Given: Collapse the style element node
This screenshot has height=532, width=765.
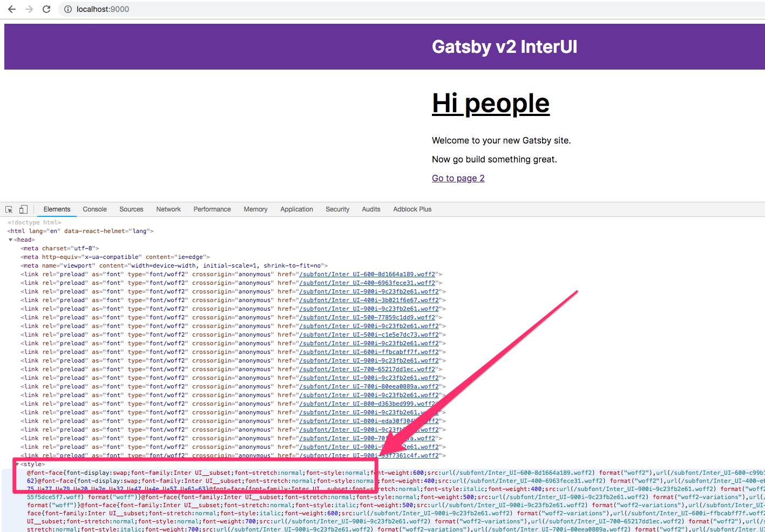Looking at the screenshot, I should (17, 463).
